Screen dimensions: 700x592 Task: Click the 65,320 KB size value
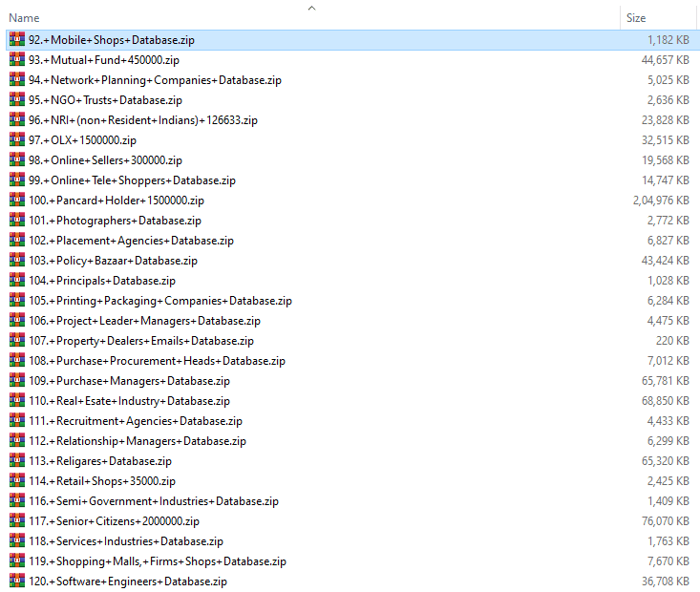pos(666,461)
